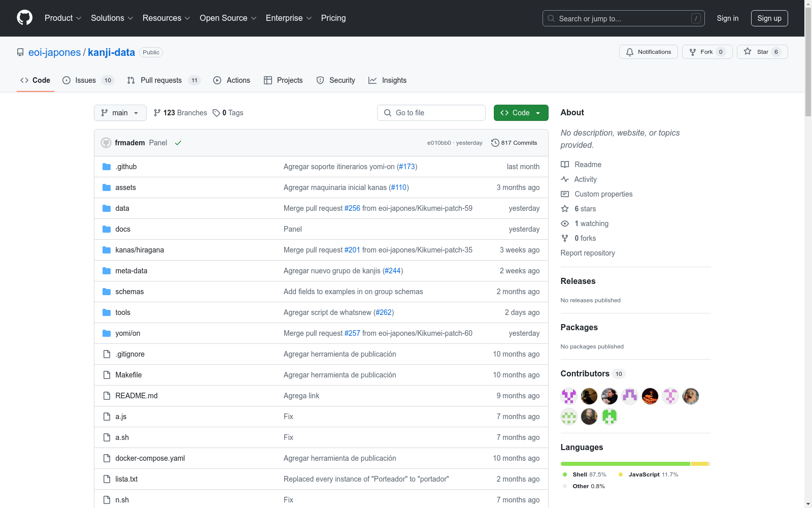Click the JavaScript language bar segment
Screen dimensions: 812x508
[x=699, y=464]
